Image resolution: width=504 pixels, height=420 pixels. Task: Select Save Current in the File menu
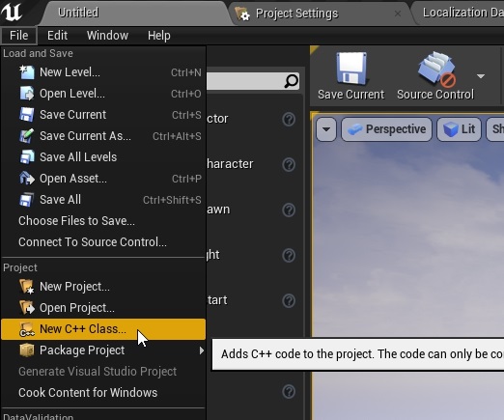point(103,115)
